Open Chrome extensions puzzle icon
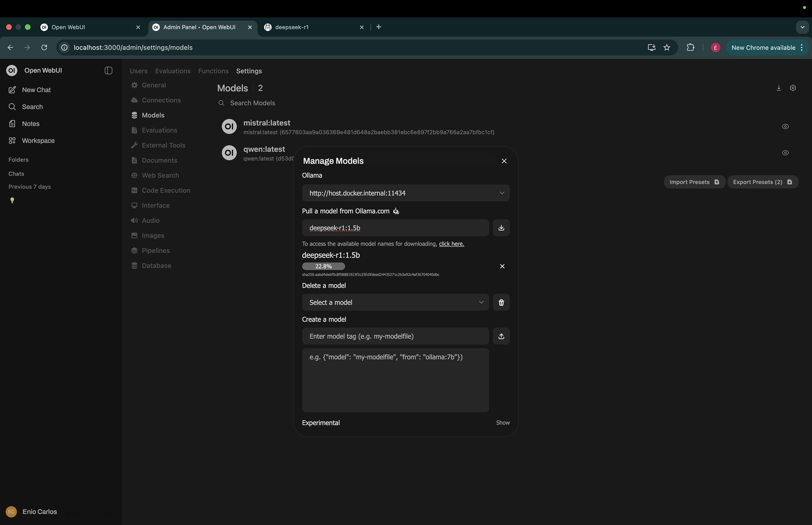The image size is (812, 525). point(690,47)
